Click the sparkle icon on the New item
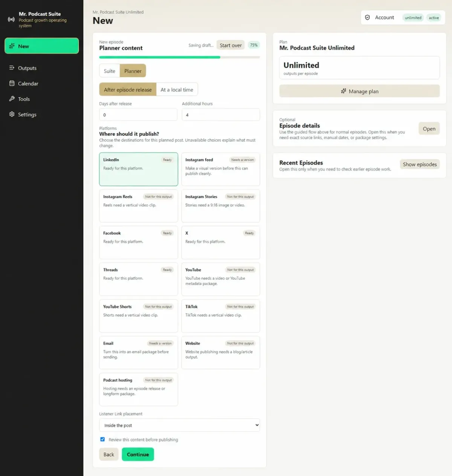Screen dimensions: 452x476 [x=12, y=46]
